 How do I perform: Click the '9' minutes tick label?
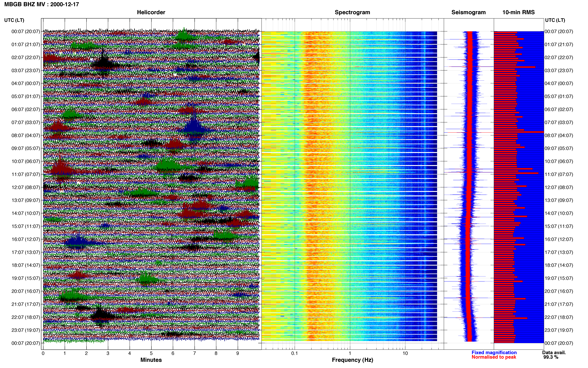(x=238, y=353)
